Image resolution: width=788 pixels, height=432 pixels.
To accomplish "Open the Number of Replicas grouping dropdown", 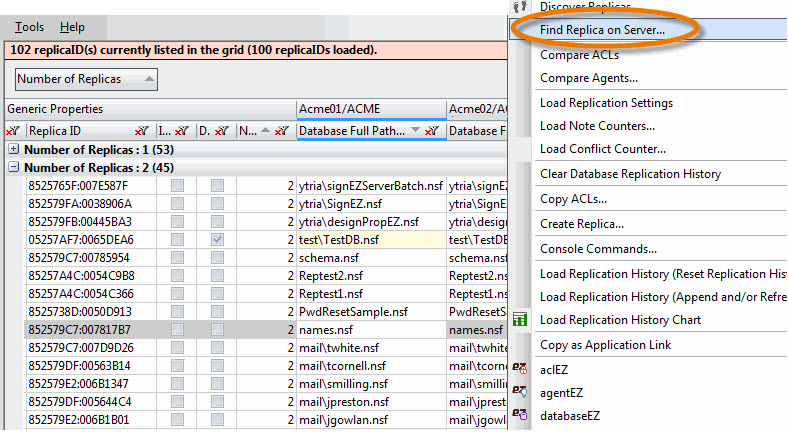I will [87, 79].
